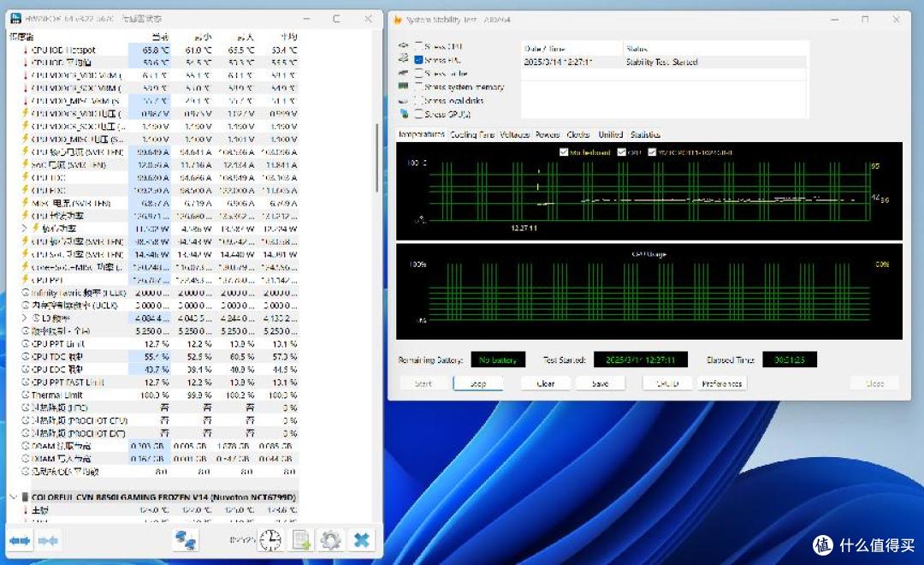Click HWiNFO expand-columns blue arrows icon
This screenshot has height=565, width=924.
tap(20, 540)
